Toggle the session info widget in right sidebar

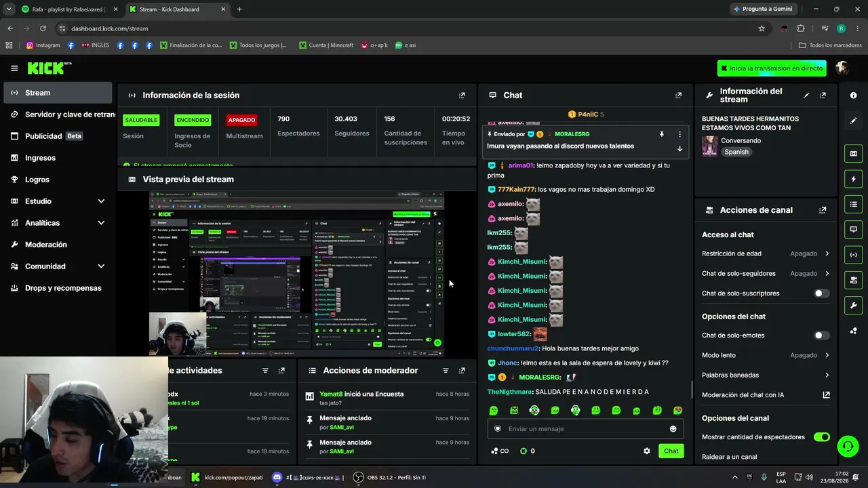pos(853,255)
